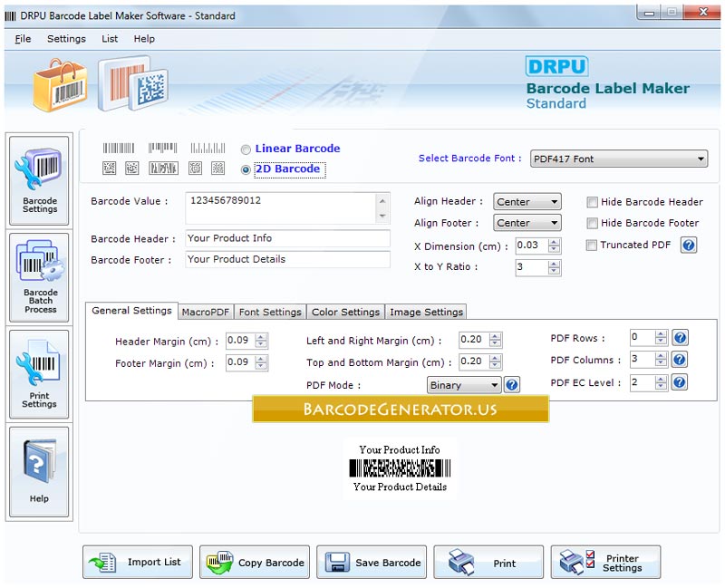The height and width of the screenshot is (588, 725).
Task: Click the Print button
Action: coord(488,562)
